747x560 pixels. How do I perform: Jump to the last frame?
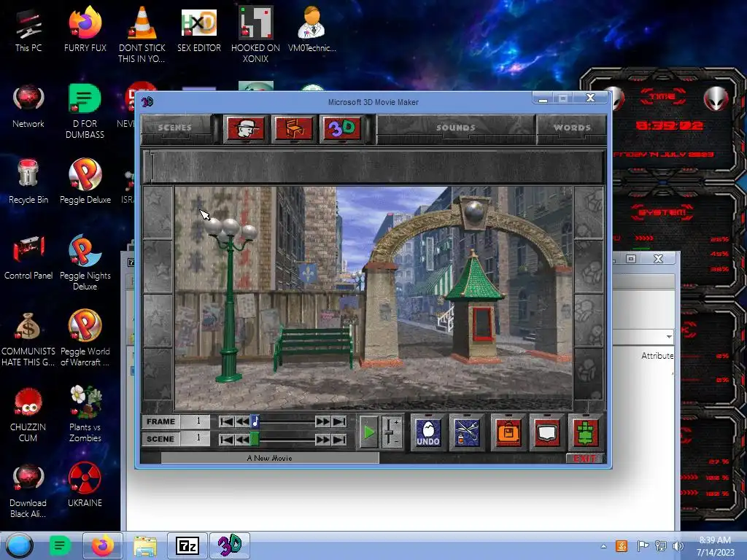click(338, 421)
